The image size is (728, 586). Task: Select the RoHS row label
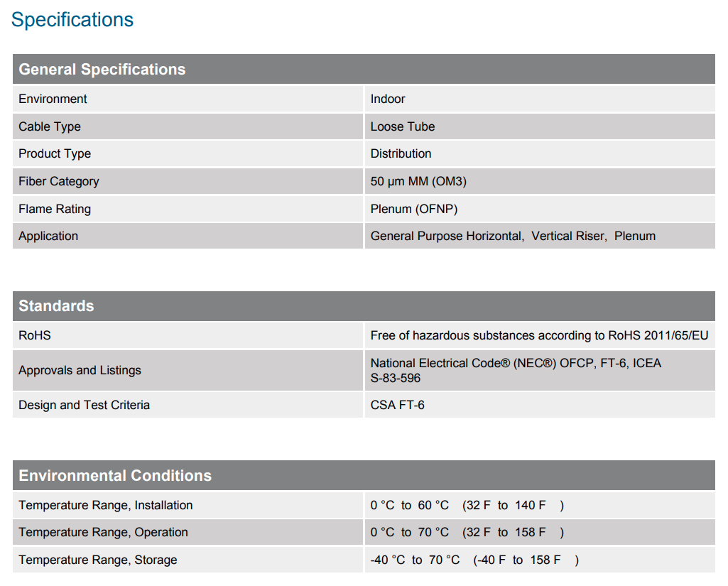pos(35,335)
